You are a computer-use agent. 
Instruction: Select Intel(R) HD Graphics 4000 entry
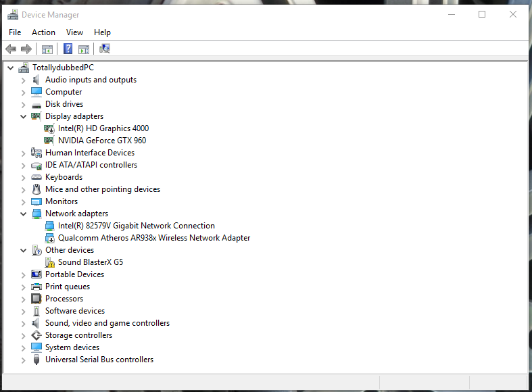pyautogui.click(x=103, y=128)
